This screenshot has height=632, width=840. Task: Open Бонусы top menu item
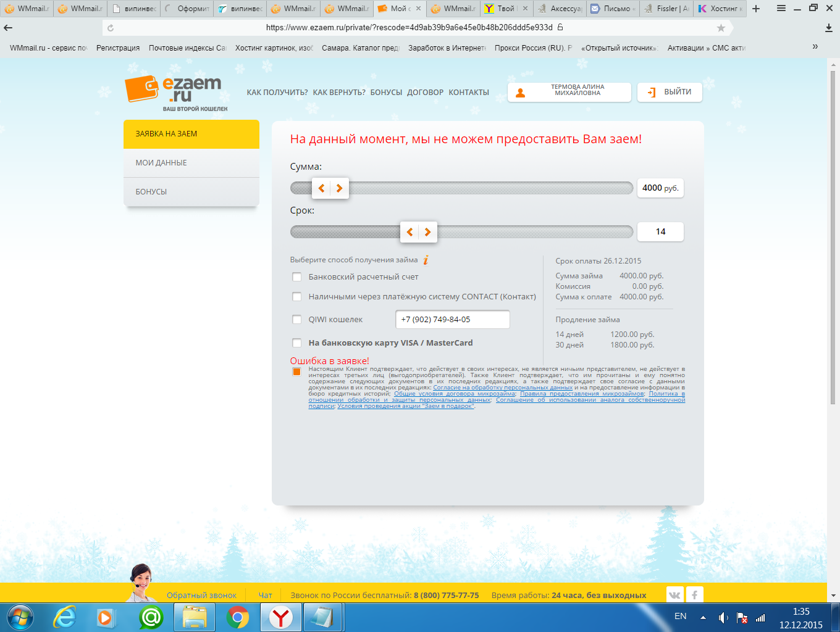(x=386, y=93)
